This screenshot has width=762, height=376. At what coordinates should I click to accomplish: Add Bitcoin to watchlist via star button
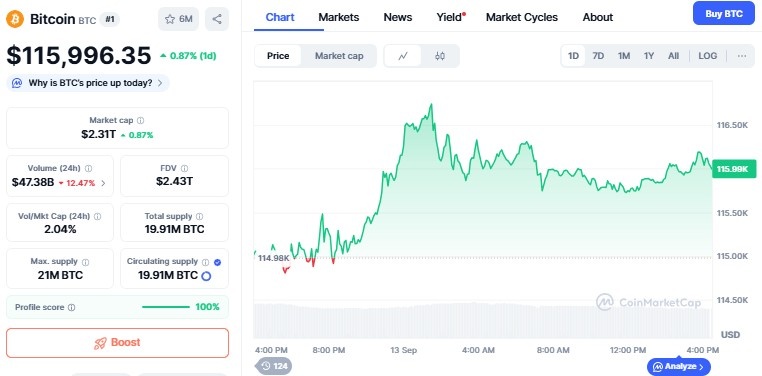178,19
